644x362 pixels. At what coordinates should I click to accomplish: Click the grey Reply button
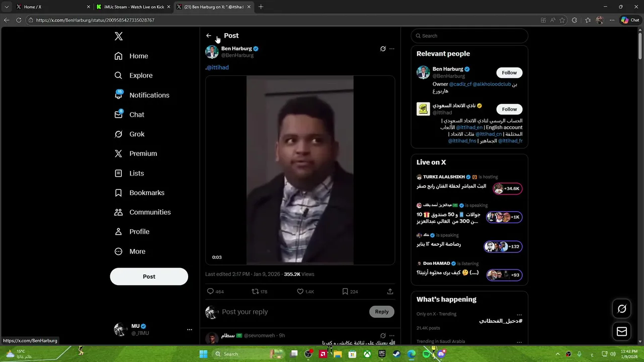point(382,312)
